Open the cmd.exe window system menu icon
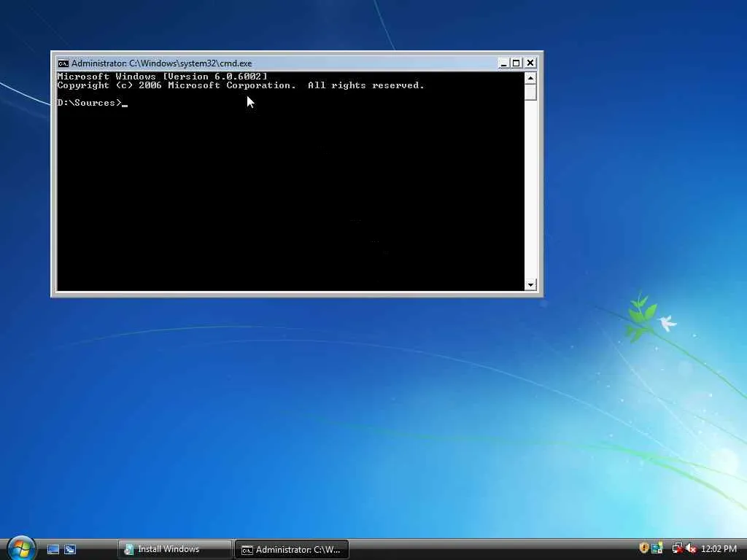This screenshot has width=747, height=560. coord(63,63)
